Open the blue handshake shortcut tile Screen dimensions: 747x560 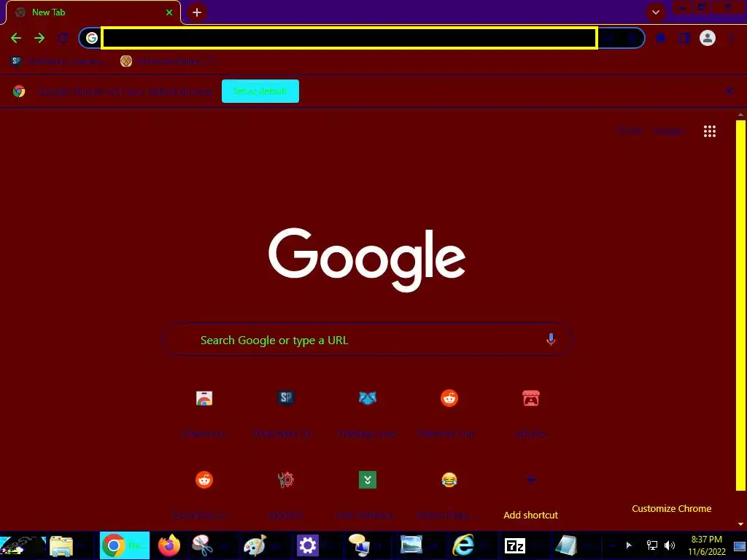pyautogui.click(x=368, y=413)
